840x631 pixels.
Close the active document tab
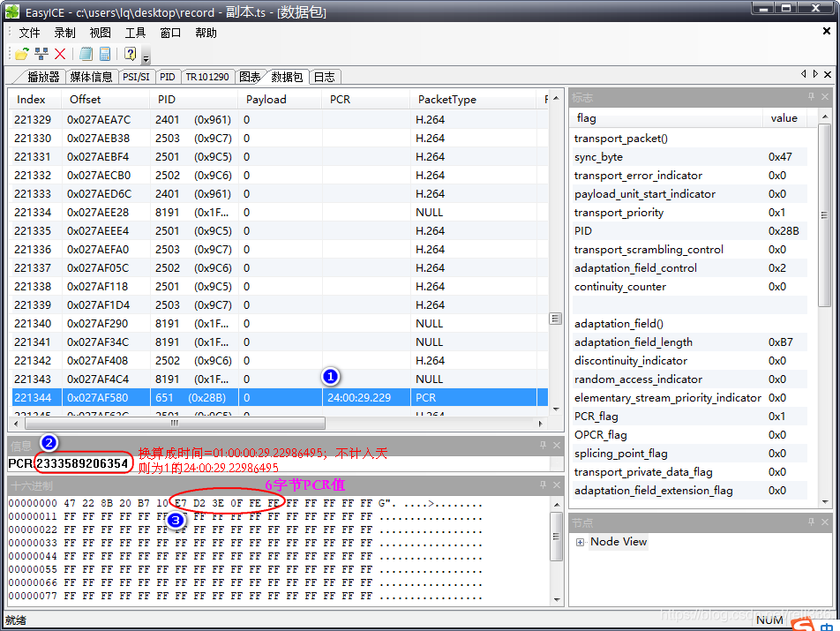point(828,74)
